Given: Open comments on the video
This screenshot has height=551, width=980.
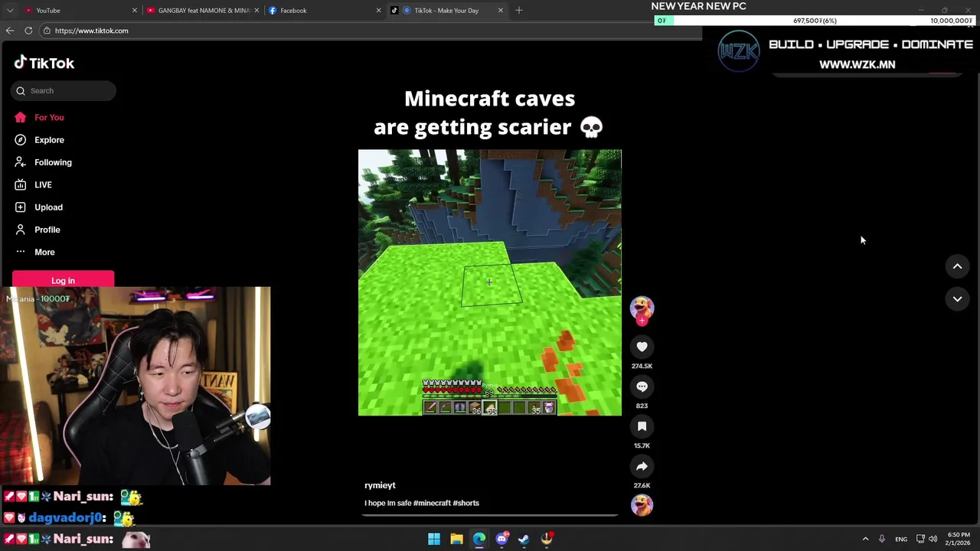Looking at the screenshot, I should 642,386.
